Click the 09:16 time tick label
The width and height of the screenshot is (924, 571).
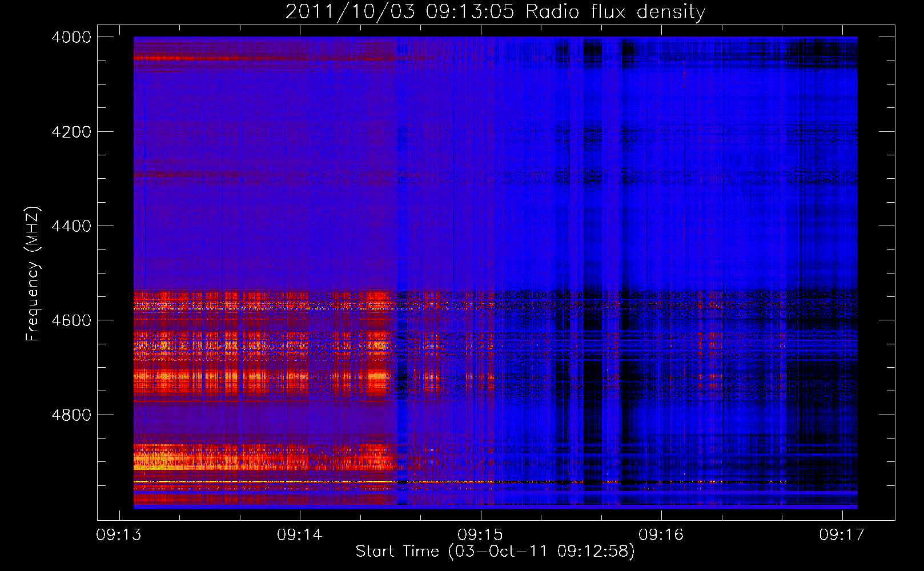click(x=661, y=535)
